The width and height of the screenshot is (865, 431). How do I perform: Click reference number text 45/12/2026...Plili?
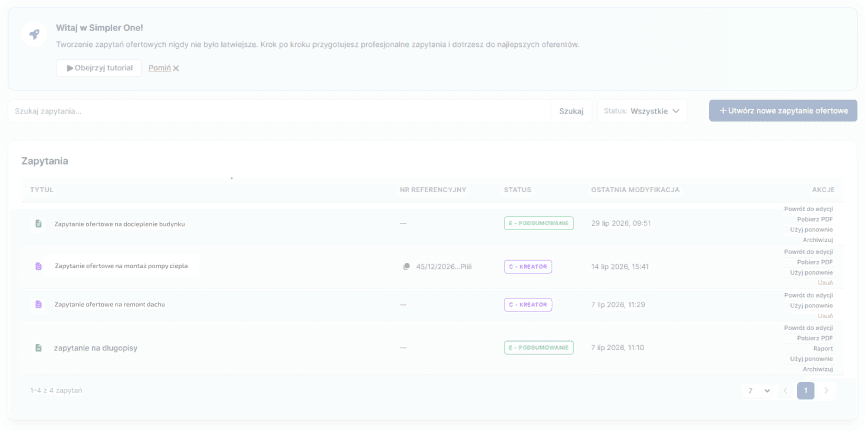click(x=444, y=267)
